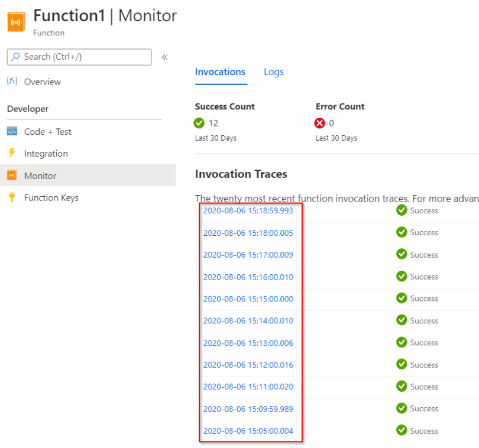Screen dimensions: 479x448
Task: Focus the Search (Ctrl+/) field
Action: click(79, 57)
